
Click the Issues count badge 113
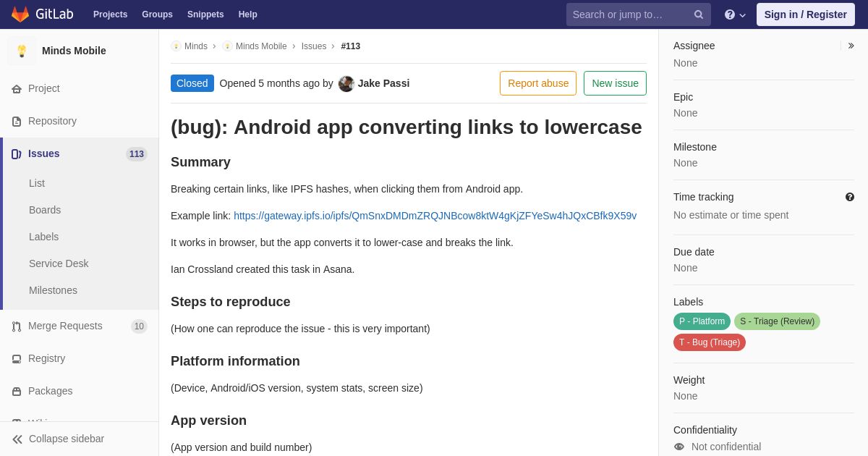pyautogui.click(x=137, y=154)
